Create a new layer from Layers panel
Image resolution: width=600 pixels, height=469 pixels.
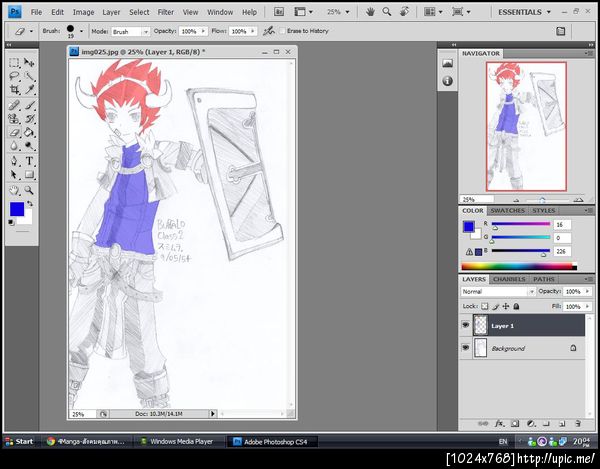click(x=562, y=423)
